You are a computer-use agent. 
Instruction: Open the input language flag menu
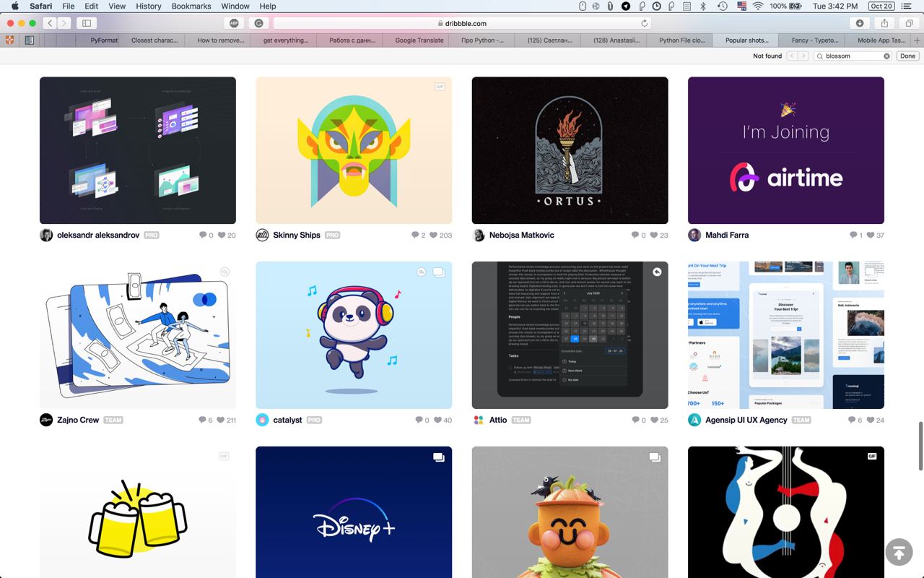point(741,6)
